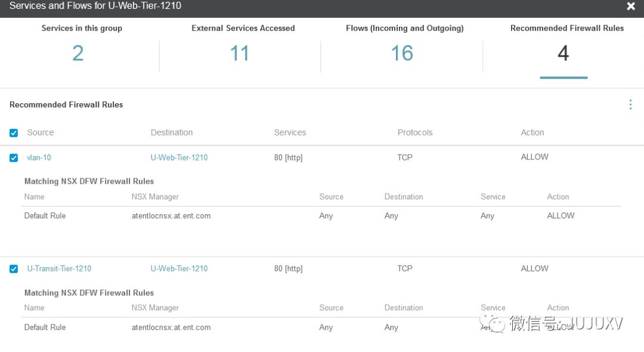Uncheck the U-Transit-Tier-1210 rule checkbox
Viewport: 644px width, 352px height.
click(x=14, y=269)
